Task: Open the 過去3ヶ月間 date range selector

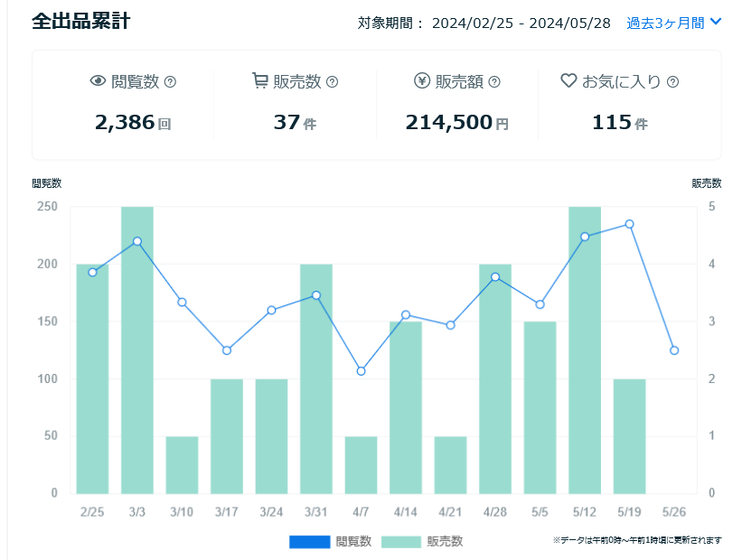Action: click(662, 23)
